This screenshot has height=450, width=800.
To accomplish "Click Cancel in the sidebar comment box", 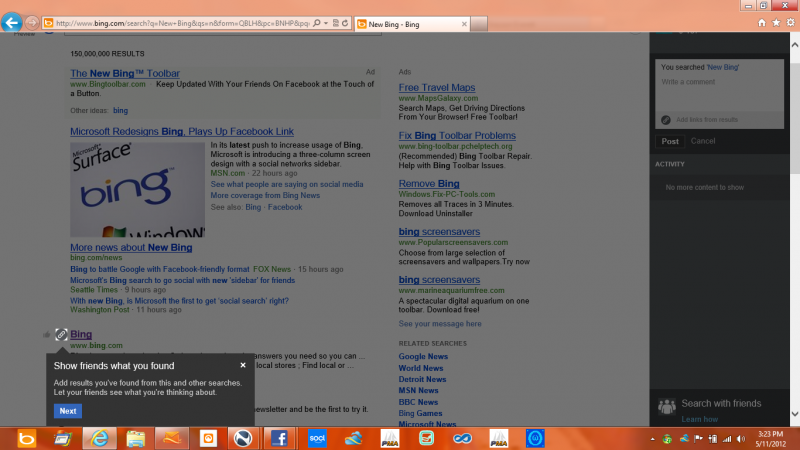I will click(x=703, y=141).
